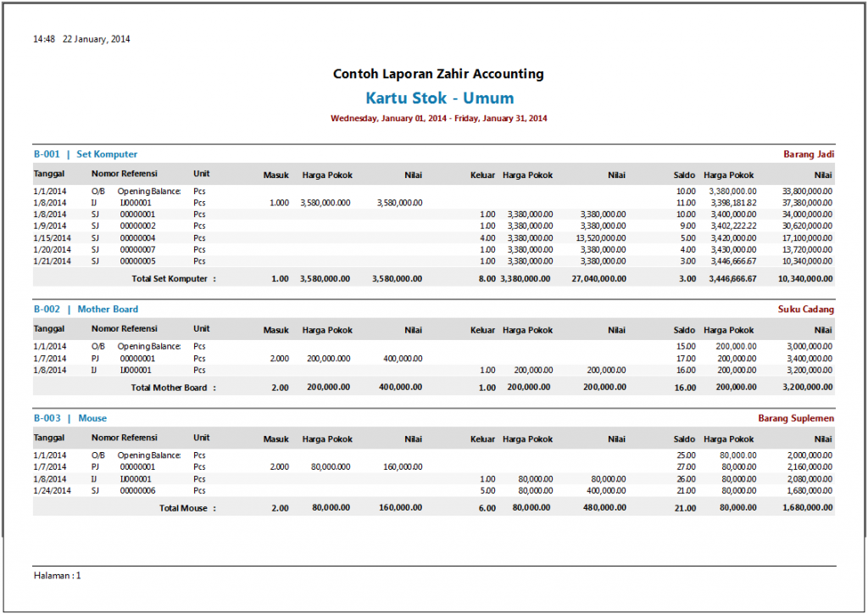Click the 14:48 print timestamp

pos(81,39)
